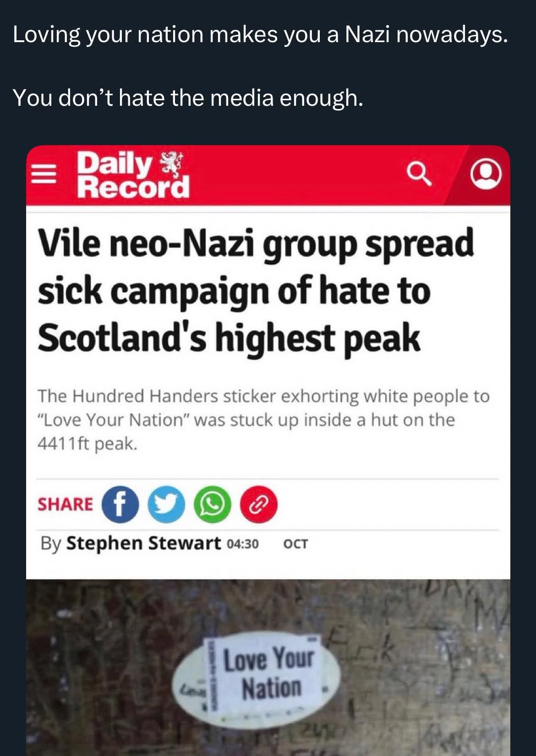Click the lion rampant emblem beside logo
536x756 pixels.
[x=170, y=164]
